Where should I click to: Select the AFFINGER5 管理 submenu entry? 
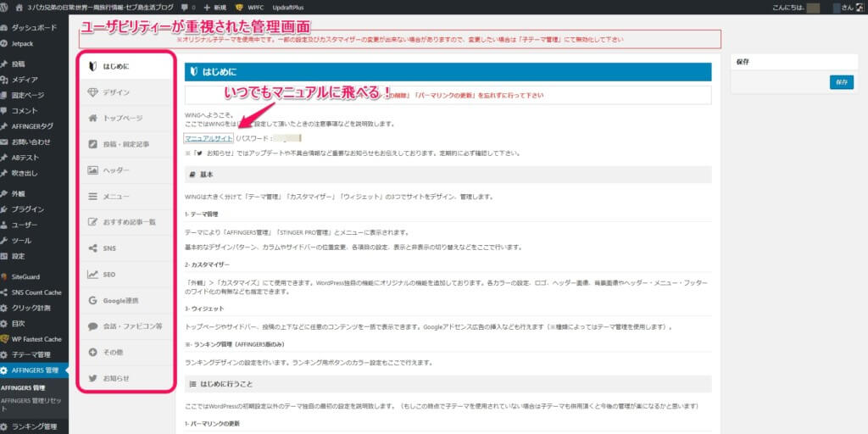click(x=23, y=387)
